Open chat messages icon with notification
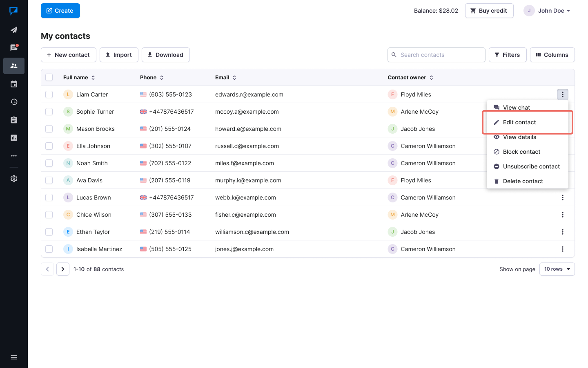588x368 pixels. click(14, 48)
